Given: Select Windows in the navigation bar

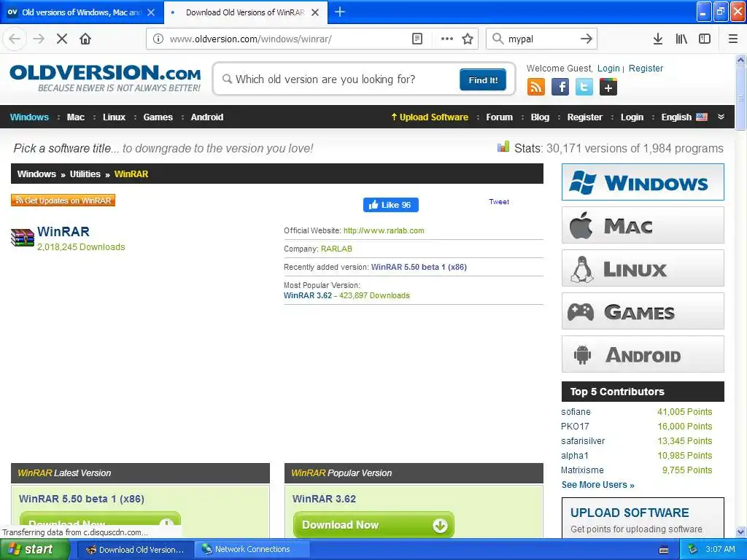Looking at the screenshot, I should (x=29, y=117).
